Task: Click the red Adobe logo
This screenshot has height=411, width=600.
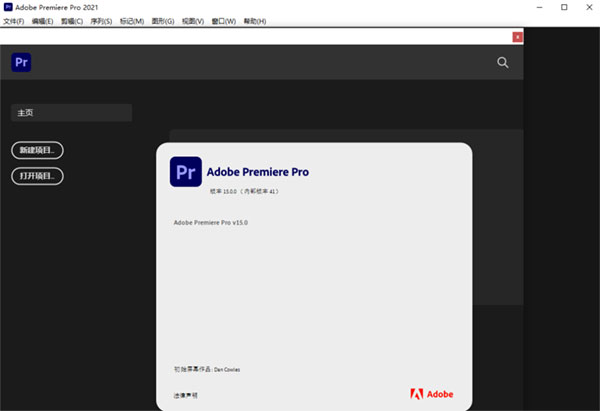Action: pos(432,394)
